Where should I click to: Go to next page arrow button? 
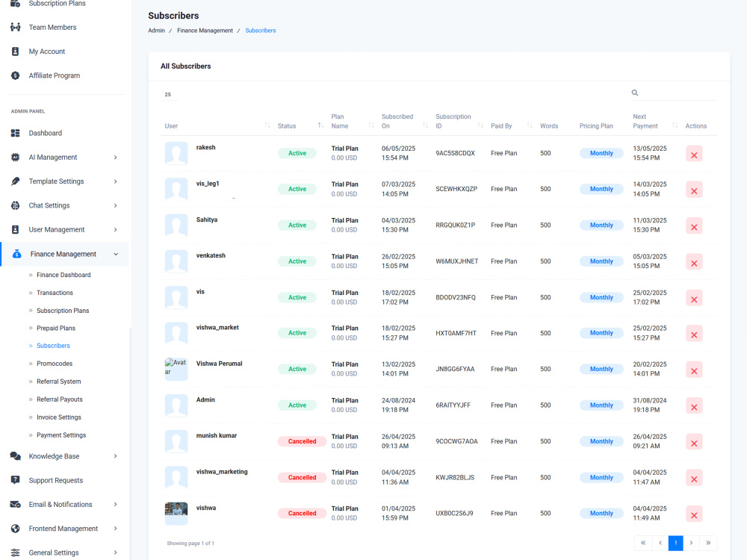click(691, 543)
